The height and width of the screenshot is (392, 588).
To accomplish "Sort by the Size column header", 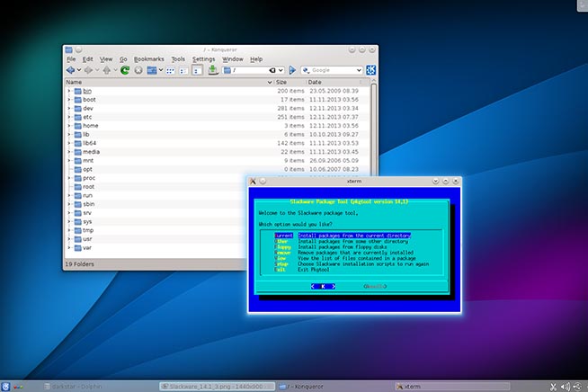I will click(290, 82).
